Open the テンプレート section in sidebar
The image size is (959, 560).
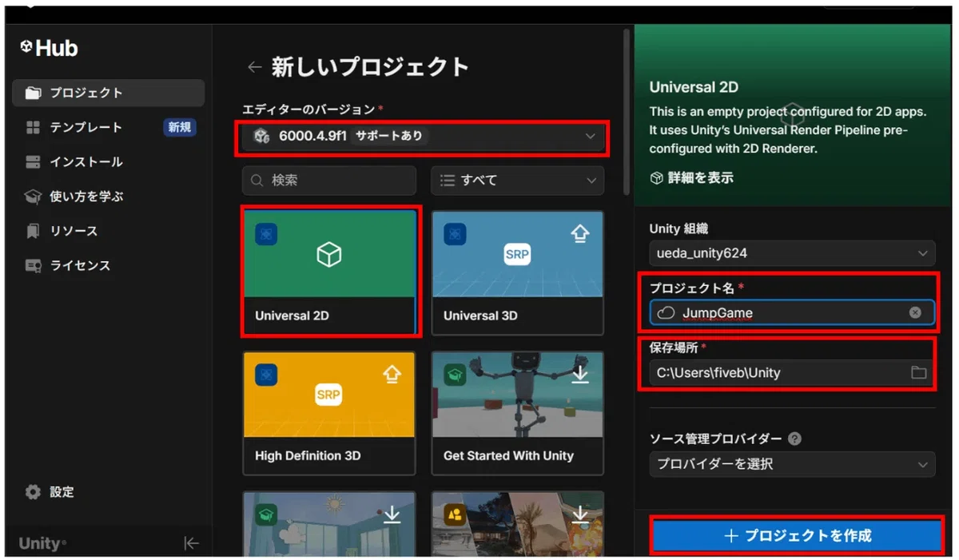108,127
